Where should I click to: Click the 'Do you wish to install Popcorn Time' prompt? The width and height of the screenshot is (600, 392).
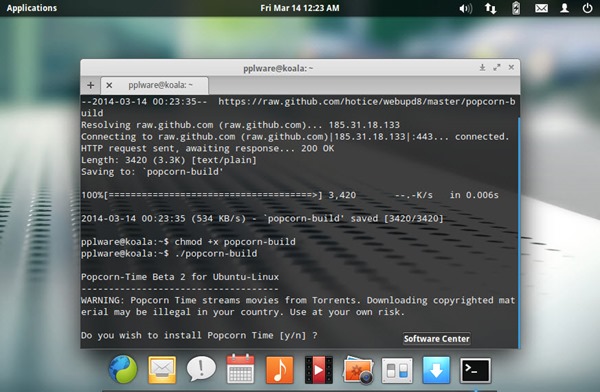click(x=199, y=335)
